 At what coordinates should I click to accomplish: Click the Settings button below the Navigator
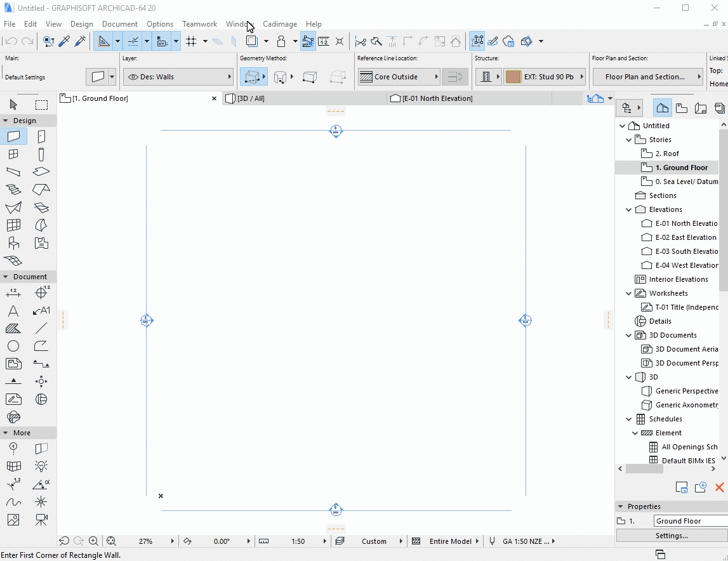pyautogui.click(x=671, y=535)
